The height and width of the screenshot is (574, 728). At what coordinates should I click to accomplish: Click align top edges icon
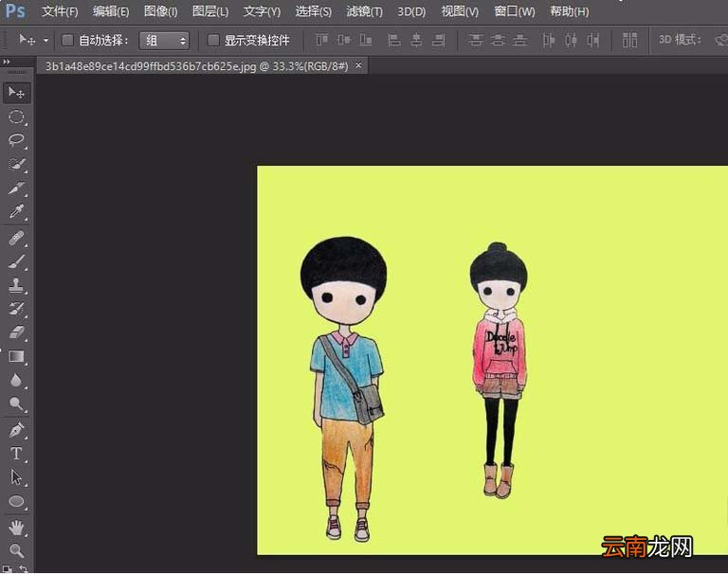click(321, 40)
